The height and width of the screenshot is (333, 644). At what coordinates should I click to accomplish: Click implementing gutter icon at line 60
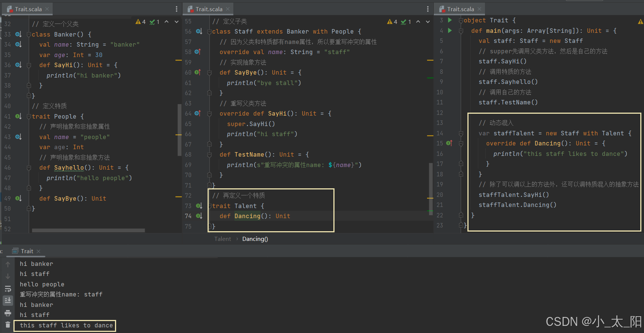tap(198, 72)
